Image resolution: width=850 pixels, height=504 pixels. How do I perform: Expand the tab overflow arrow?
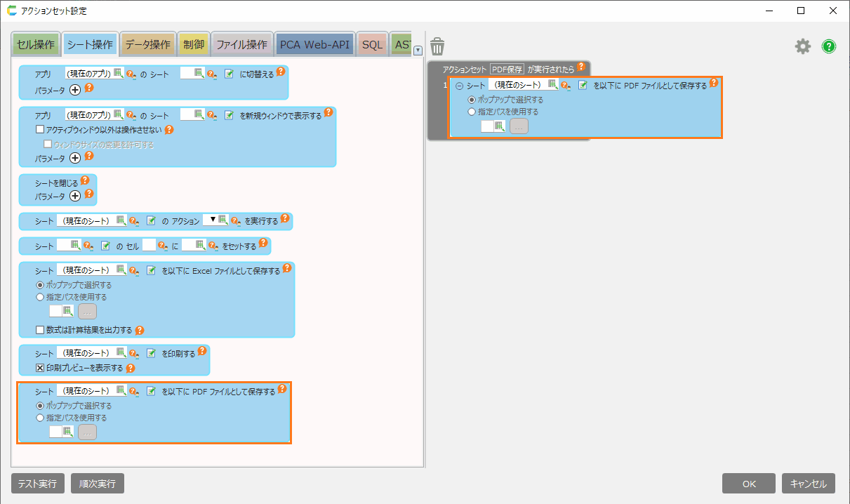click(x=418, y=50)
